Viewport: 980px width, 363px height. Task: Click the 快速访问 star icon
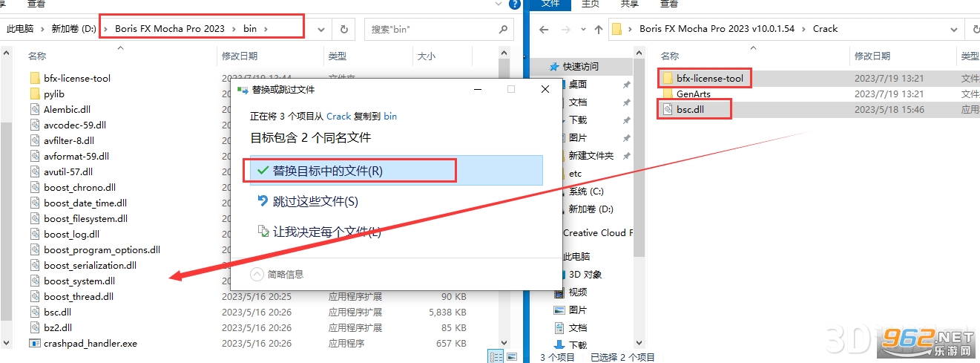pos(553,66)
